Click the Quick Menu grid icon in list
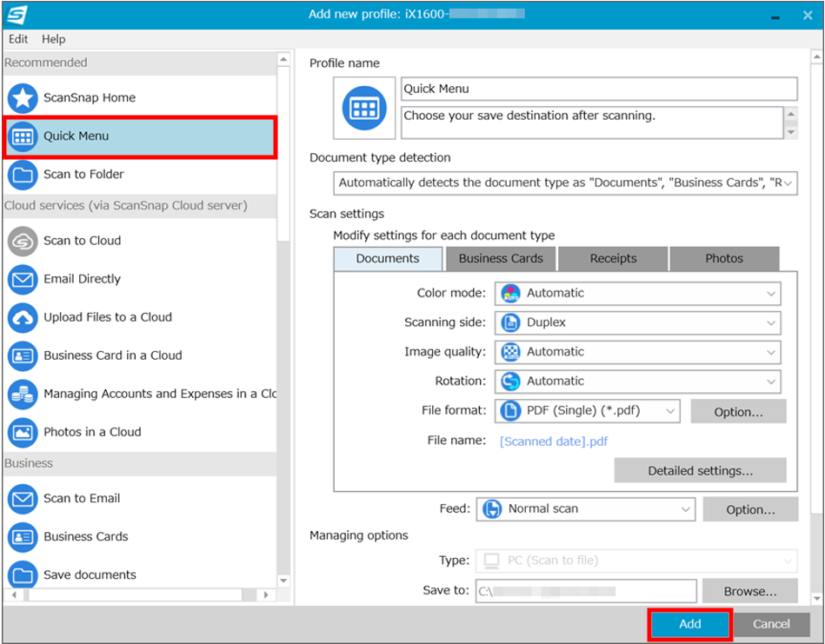 (23, 136)
